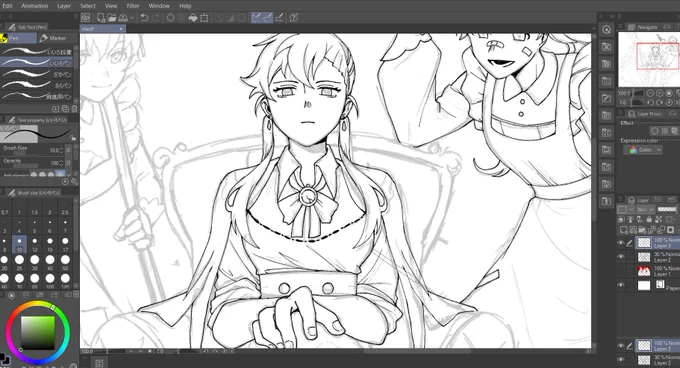Hide Layer 2 using eye icon
The image size is (680, 368).
click(621, 257)
